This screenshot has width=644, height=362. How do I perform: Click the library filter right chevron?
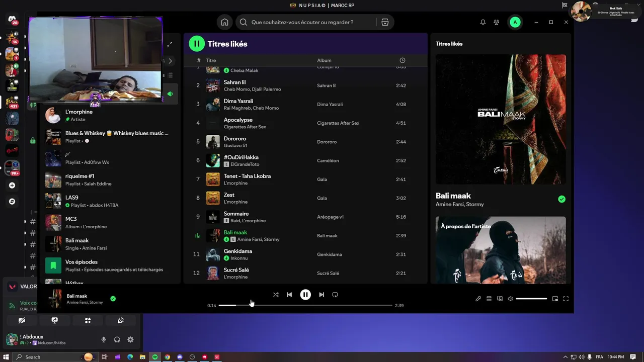pos(170,61)
